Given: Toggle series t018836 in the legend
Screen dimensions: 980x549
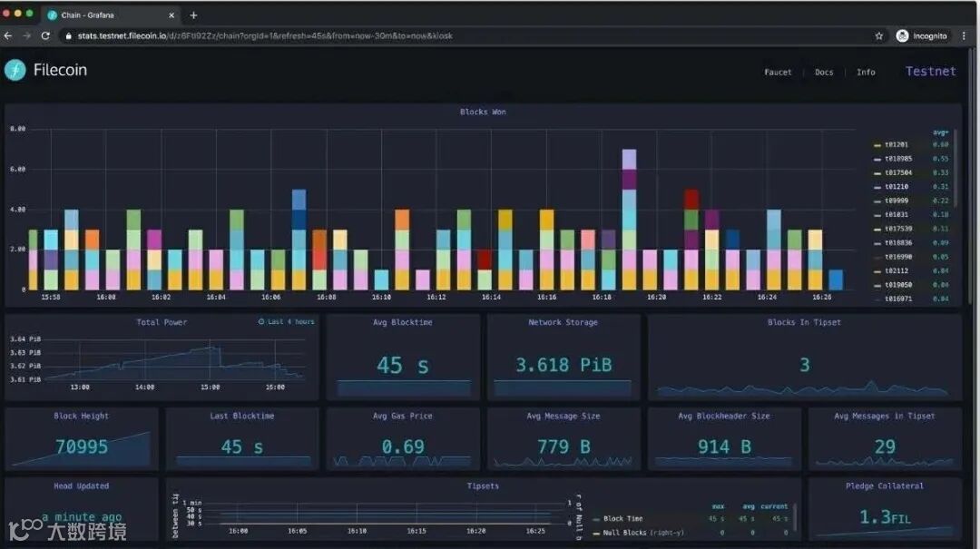Looking at the screenshot, I should click(x=898, y=242).
